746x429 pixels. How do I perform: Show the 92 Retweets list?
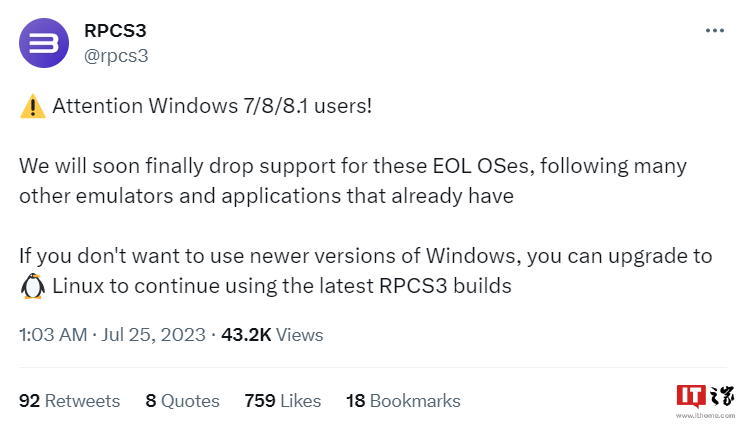point(70,401)
